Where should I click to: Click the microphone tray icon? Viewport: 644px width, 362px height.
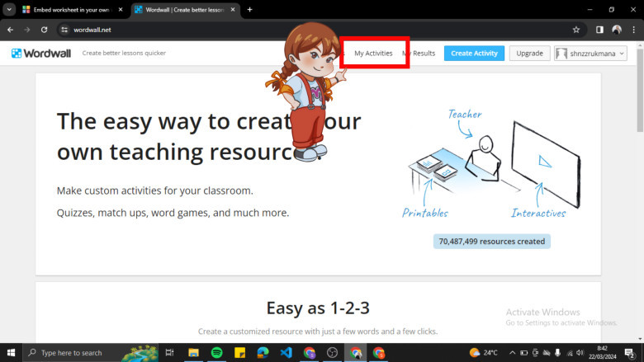tap(557, 353)
